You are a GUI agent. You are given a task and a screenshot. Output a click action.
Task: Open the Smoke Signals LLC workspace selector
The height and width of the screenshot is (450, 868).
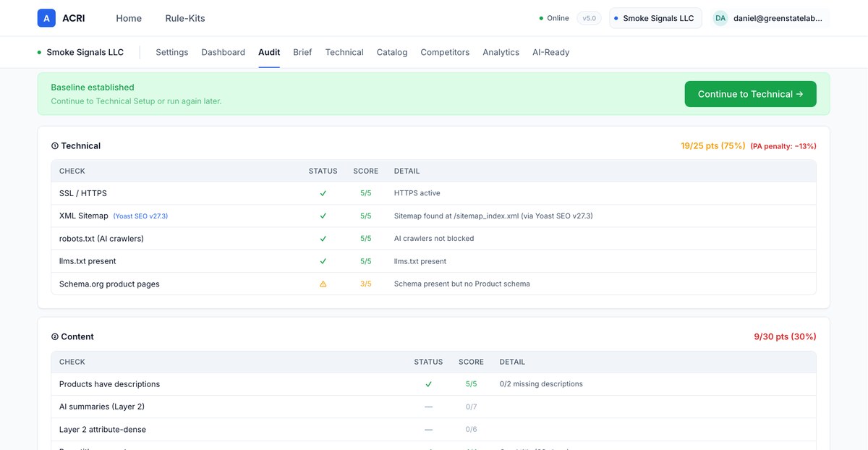pyautogui.click(x=656, y=18)
